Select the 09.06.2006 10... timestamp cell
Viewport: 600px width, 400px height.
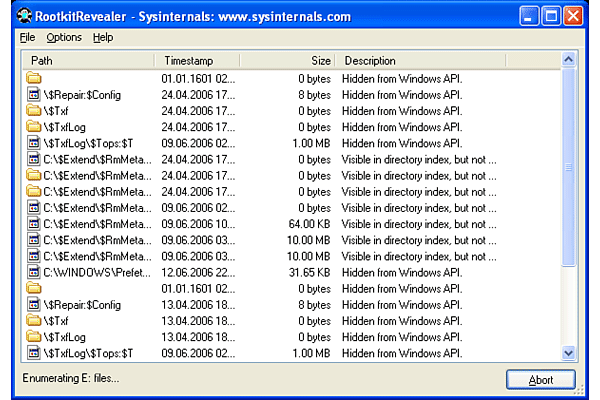click(198, 224)
